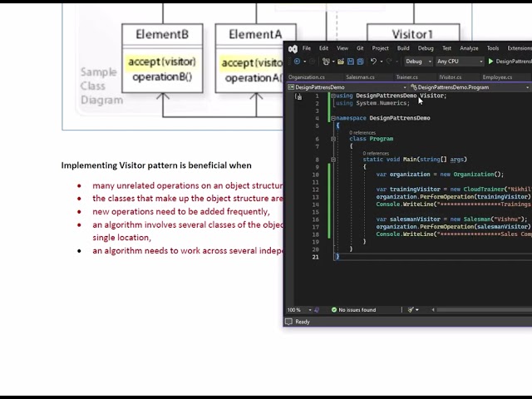The width and height of the screenshot is (532, 399).
Task: Click the CloudTrainer text on line 12
Action: [483, 190]
